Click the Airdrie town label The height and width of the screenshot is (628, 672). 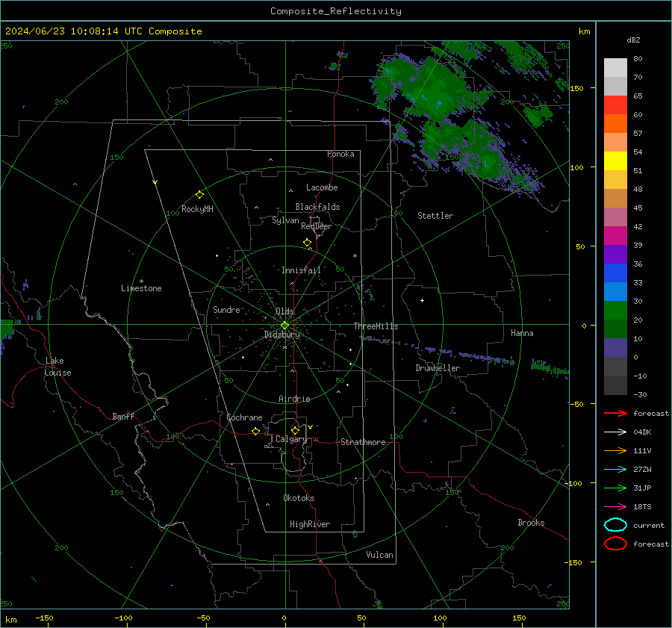pos(294,399)
